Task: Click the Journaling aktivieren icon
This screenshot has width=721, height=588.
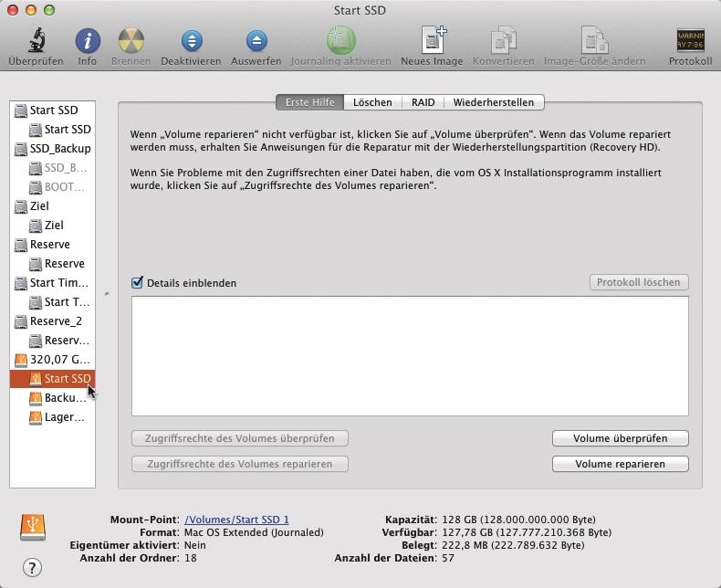Action: point(340,40)
